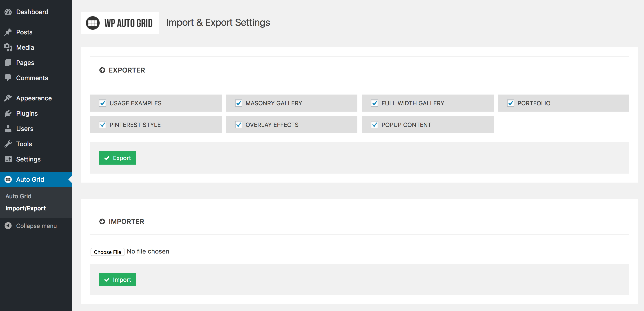Disable the Portfolio export checkbox
The height and width of the screenshot is (311, 644).
tap(510, 103)
